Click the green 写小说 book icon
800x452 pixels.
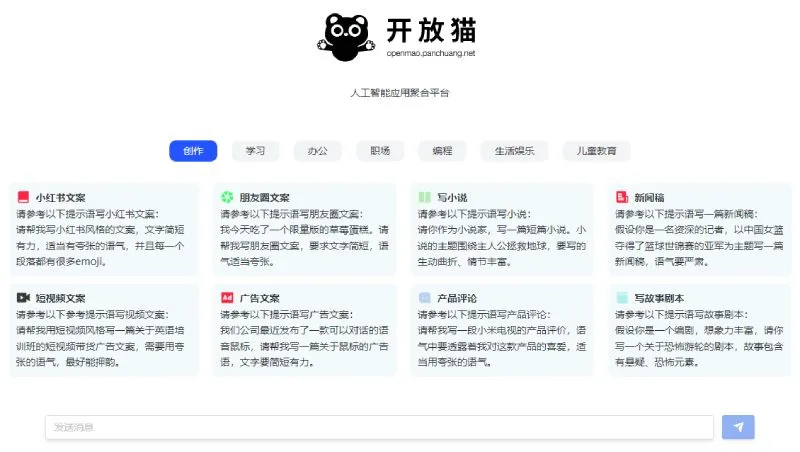pos(424,197)
